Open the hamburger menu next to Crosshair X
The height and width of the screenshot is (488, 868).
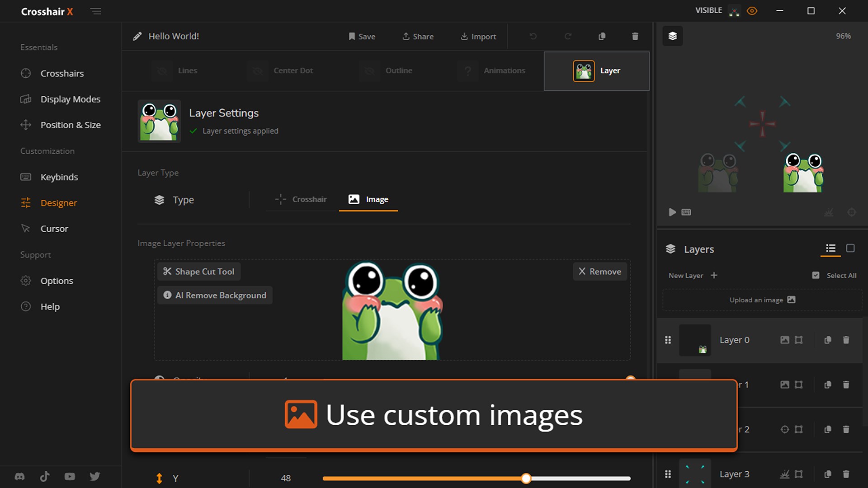pos(96,11)
